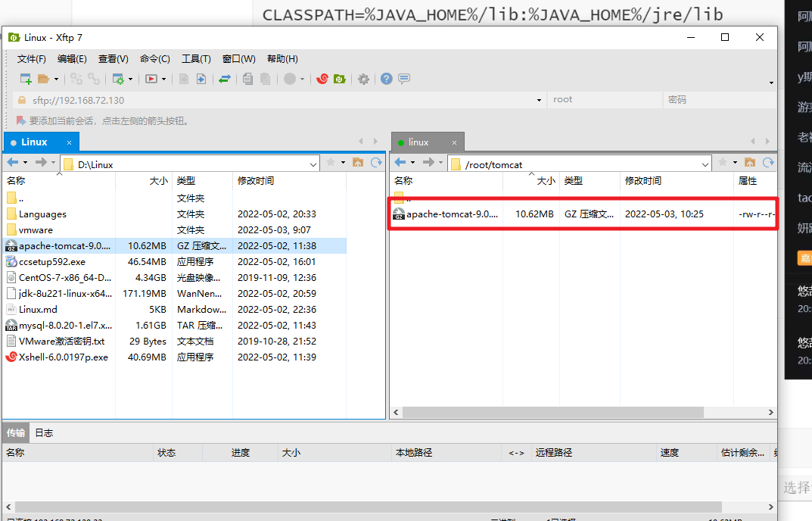Image resolution: width=812 pixels, height=521 pixels.
Task: Open help with the blue question icon
Action: coord(386,79)
